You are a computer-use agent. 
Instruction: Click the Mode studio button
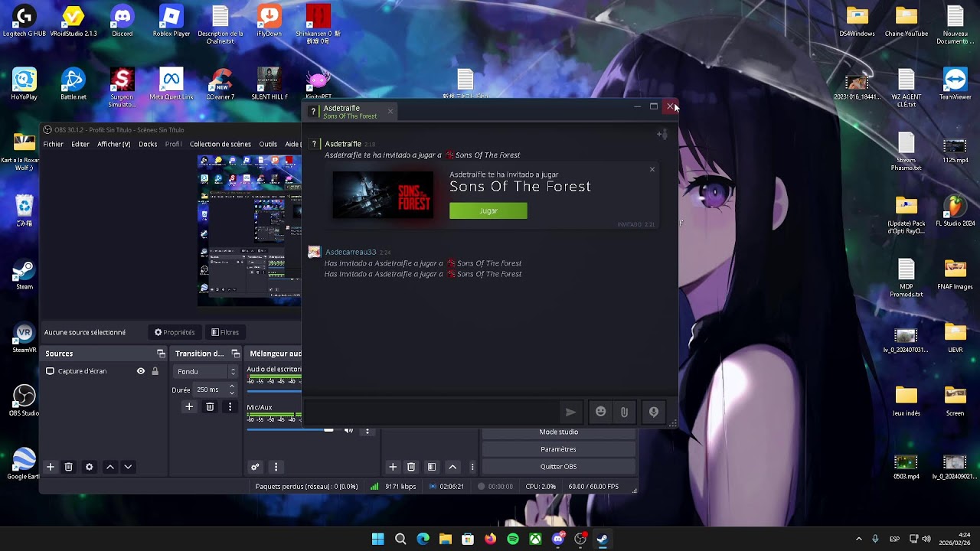559,432
